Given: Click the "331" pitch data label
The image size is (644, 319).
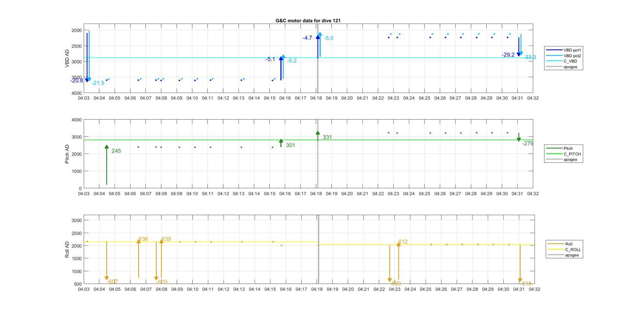Looking at the screenshot, I should (327, 137).
